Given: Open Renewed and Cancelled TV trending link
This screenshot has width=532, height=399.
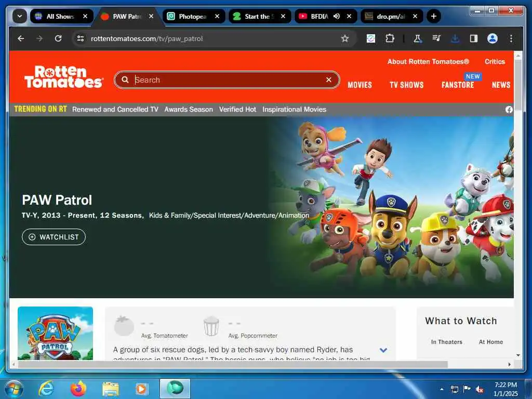Looking at the screenshot, I should tap(115, 109).
